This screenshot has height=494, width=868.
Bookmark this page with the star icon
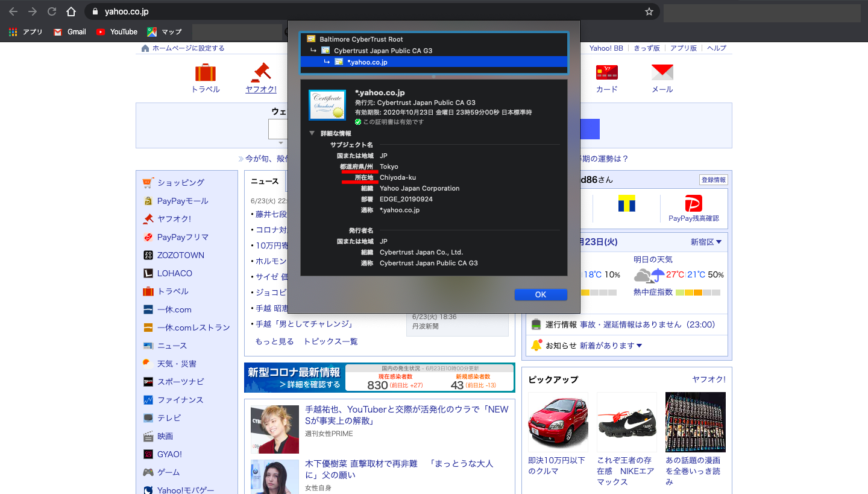tap(649, 11)
